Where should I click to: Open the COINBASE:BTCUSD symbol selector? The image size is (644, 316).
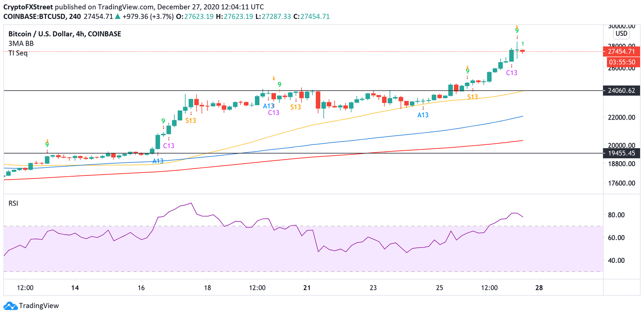click(36, 16)
